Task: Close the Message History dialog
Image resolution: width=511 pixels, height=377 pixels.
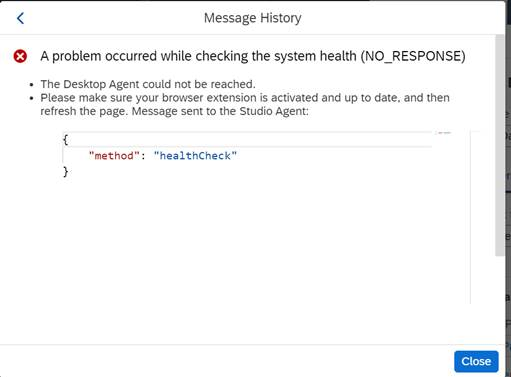Action: pyautogui.click(x=476, y=361)
